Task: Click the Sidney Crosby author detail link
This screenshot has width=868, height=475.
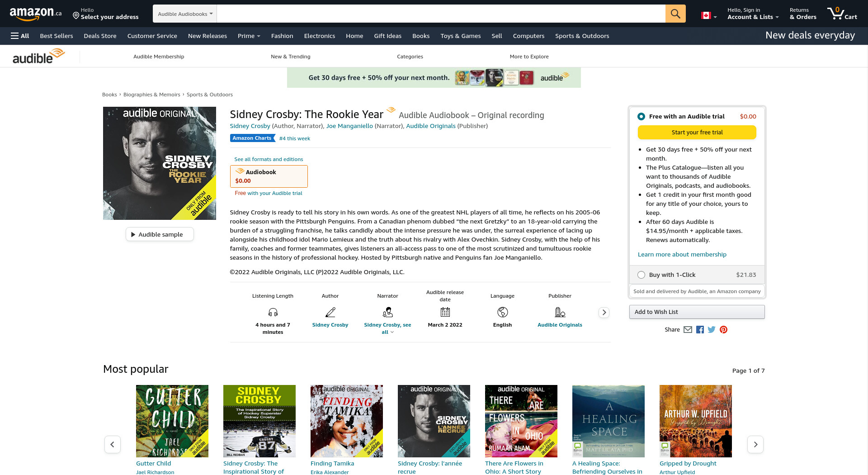Action: click(330, 325)
